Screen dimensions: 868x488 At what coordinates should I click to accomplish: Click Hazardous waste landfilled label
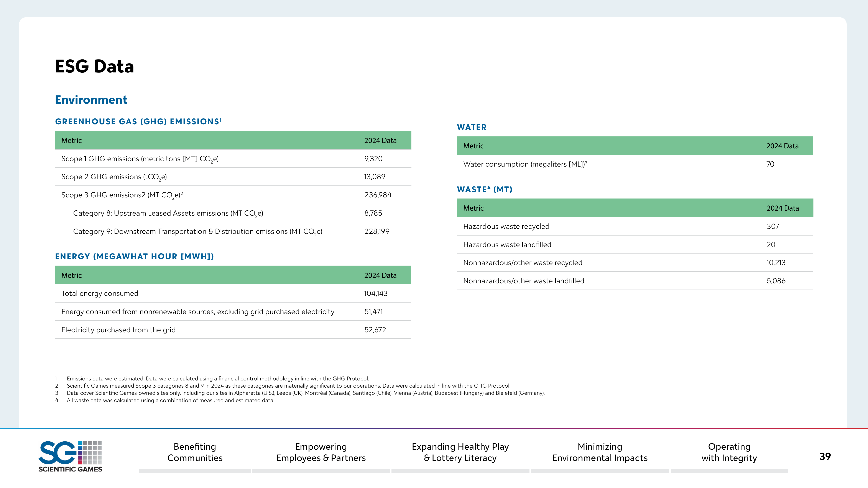pos(507,244)
